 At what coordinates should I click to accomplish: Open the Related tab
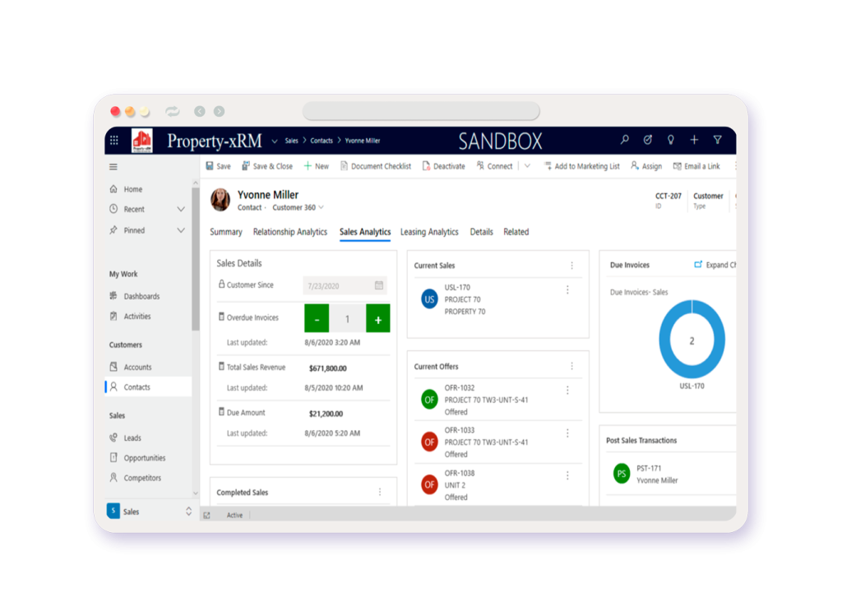click(x=516, y=232)
